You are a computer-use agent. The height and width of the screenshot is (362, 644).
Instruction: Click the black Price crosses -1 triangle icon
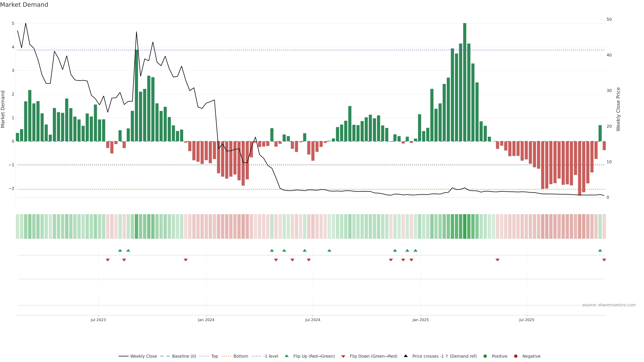(x=406, y=356)
